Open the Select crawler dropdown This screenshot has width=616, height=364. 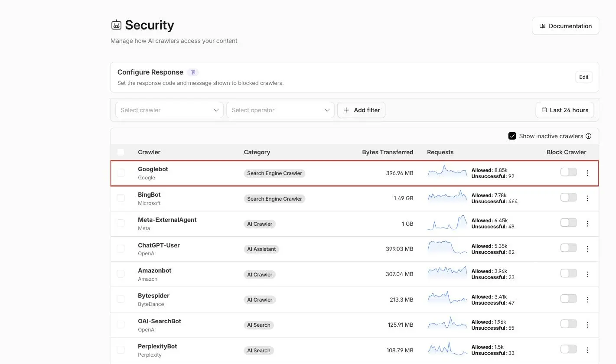click(x=169, y=110)
